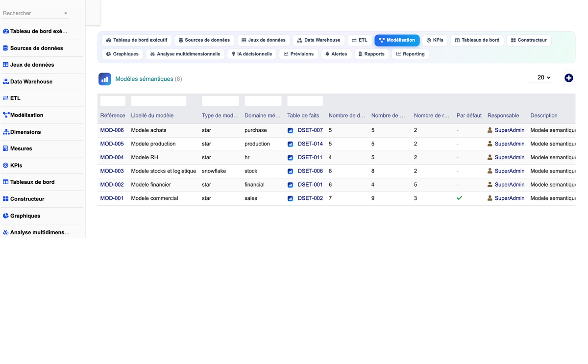The height and width of the screenshot is (364, 588).
Task: Sort by Responsable column header
Action: point(503,116)
